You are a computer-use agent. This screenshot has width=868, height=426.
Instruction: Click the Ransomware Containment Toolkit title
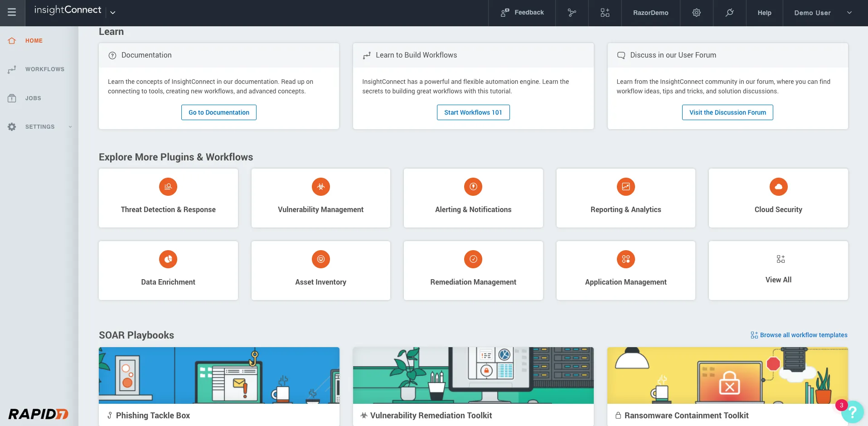coord(687,416)
